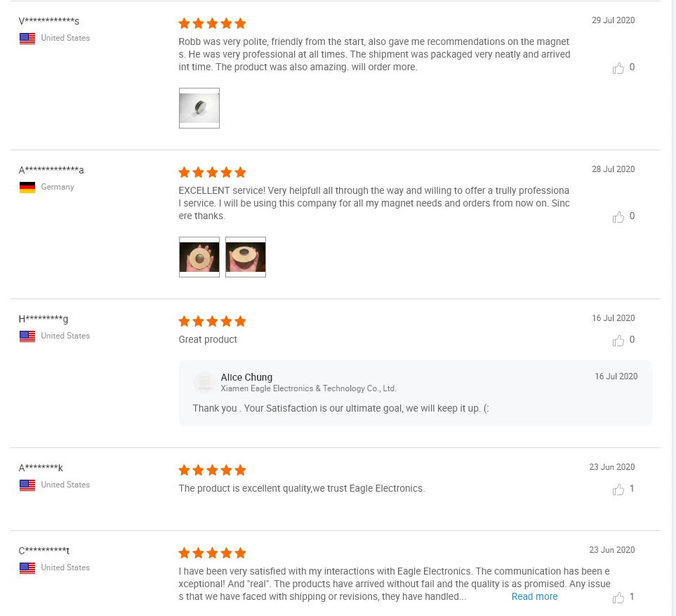Click the Alice Chung seller name
676x616 pixels.
pos(246,377)
